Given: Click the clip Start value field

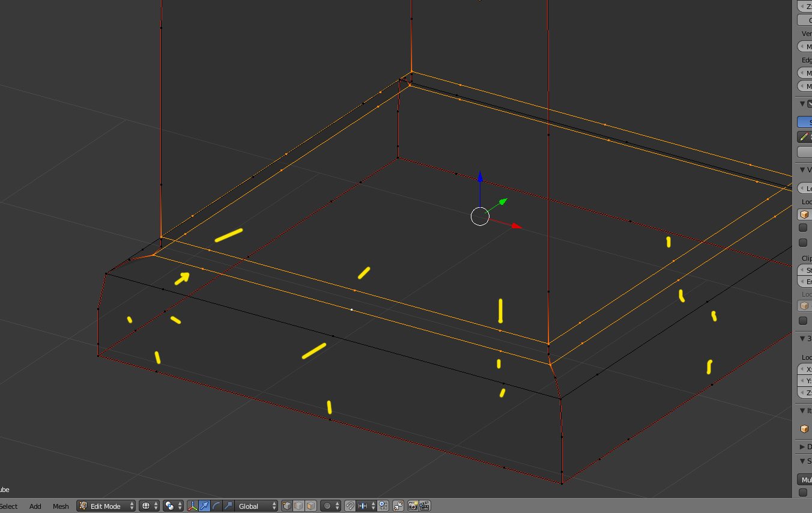Looking at the screenshot, I should (805, 270).
